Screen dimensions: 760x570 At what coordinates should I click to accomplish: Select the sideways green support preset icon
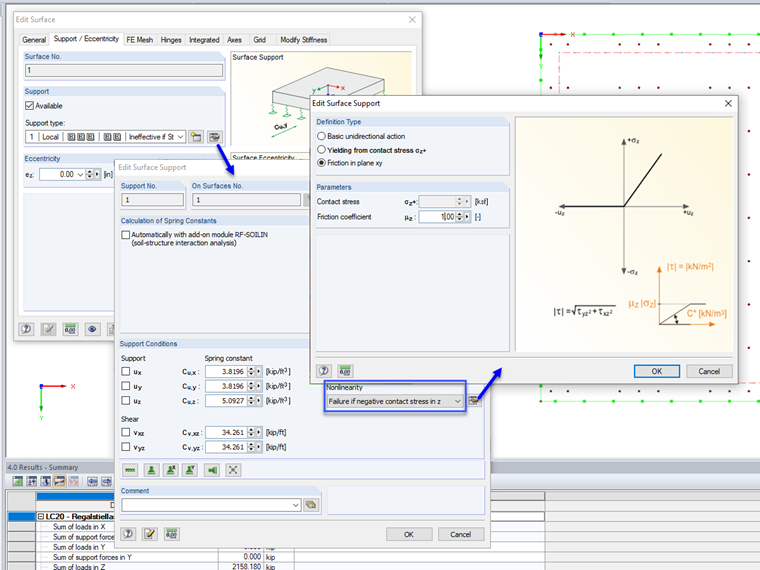click(x=212, y=470)
